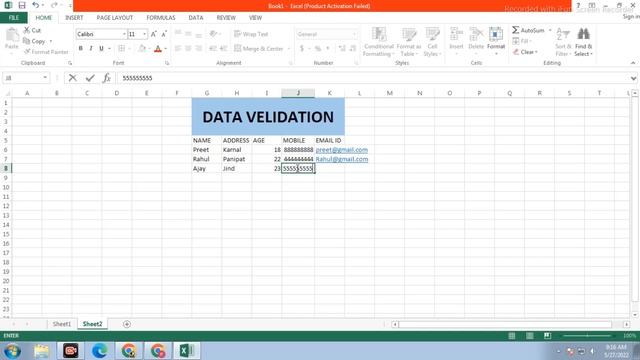Click in the formula bar showing 555555555
Image resolution: width=640 pixels, height=360 pixels.
pos(373,78)
